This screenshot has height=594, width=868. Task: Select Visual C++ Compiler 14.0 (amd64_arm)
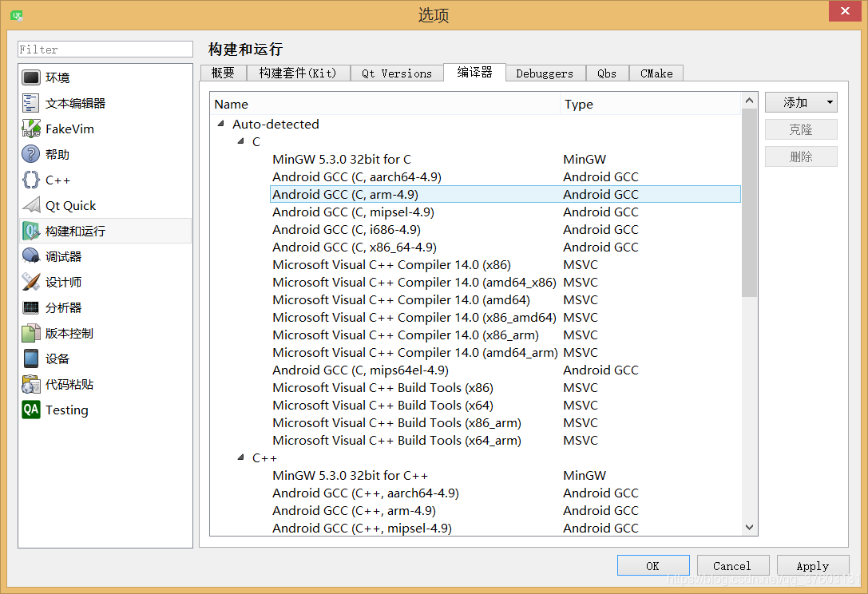pyautogui.click(x=505, y=353)
